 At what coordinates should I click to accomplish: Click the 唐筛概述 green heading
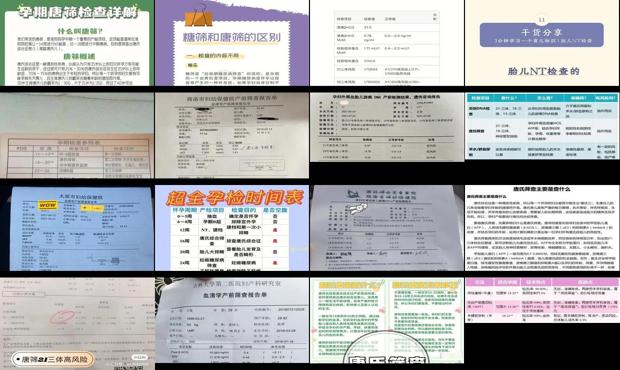click(79, 57)
